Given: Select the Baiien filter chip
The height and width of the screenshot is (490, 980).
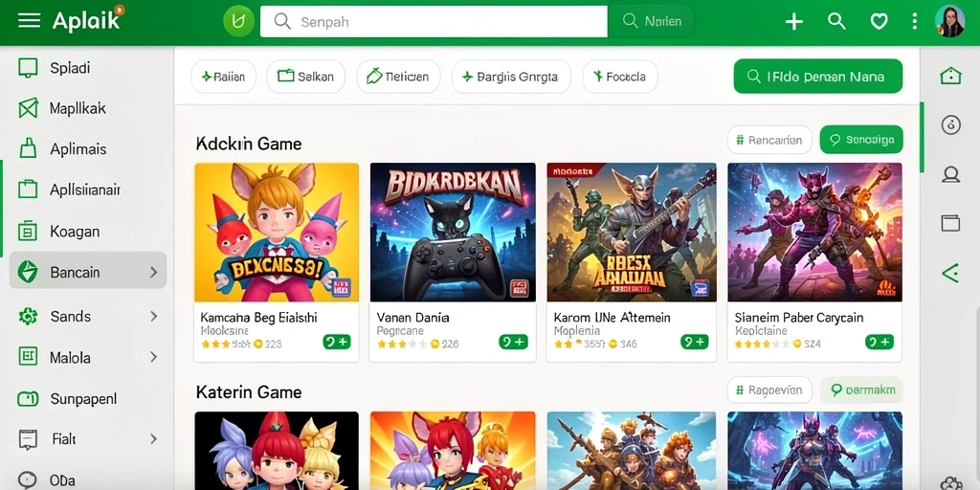Looking at the screenshot, I should click(223, 77).
